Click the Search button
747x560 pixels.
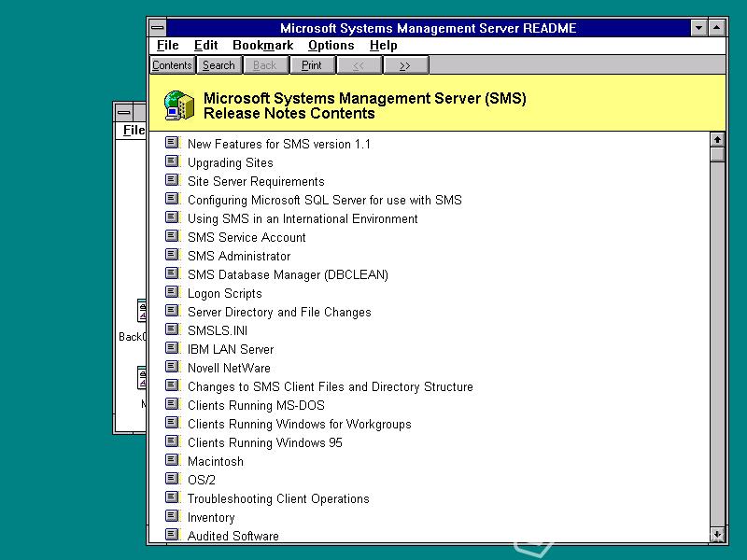(218, 65)
